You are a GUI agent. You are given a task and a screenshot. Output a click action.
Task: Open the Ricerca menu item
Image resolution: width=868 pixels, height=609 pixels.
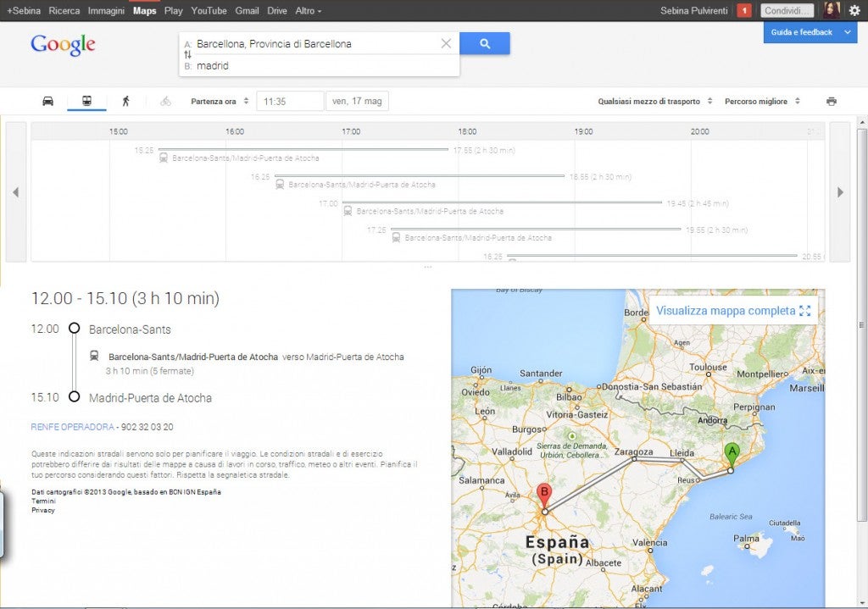64,10
